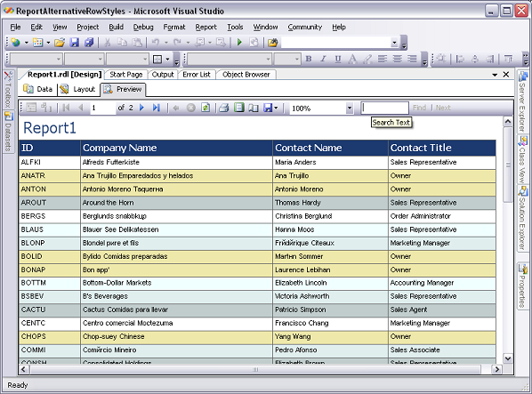Image resolution: width=532 pixels, height=394 pixels.
Task: Switch to the Data view tab
Action: [x=37, y=89]
